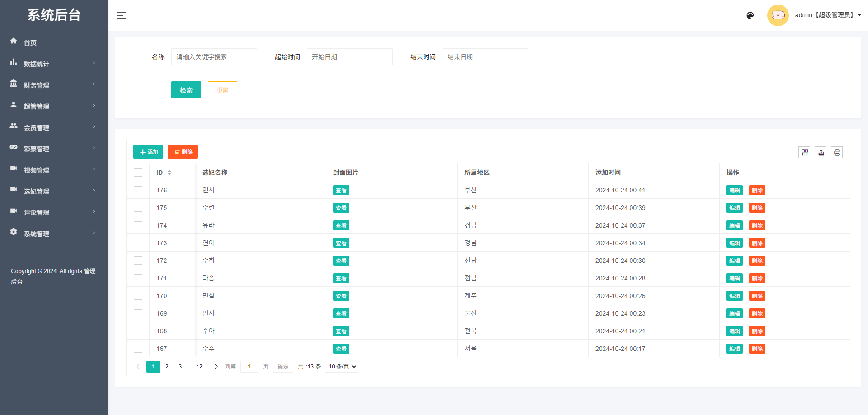Click the avatar thumbnail in the header
The width and height of the screenshot is (868, 415).
778,15
